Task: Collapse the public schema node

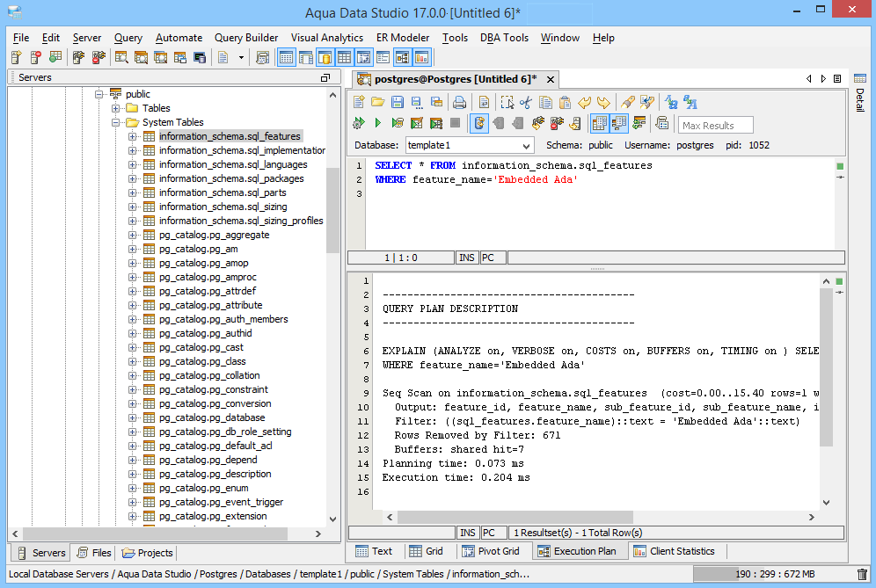Action: (99, 94)
